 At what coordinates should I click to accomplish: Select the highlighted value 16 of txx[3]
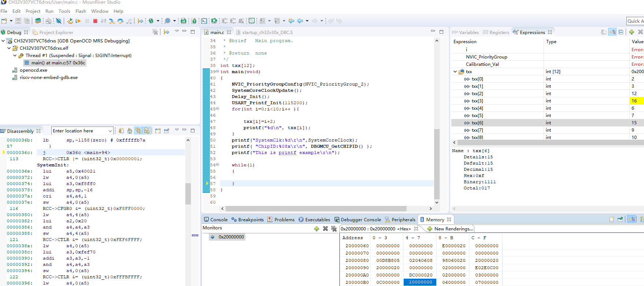coord(637,101)
